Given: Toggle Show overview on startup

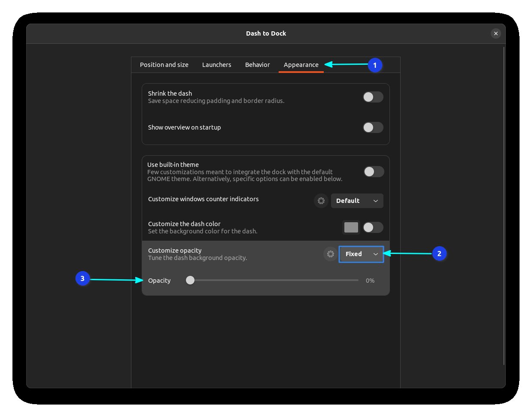Looking at the screenshot, I should point(373,127).
